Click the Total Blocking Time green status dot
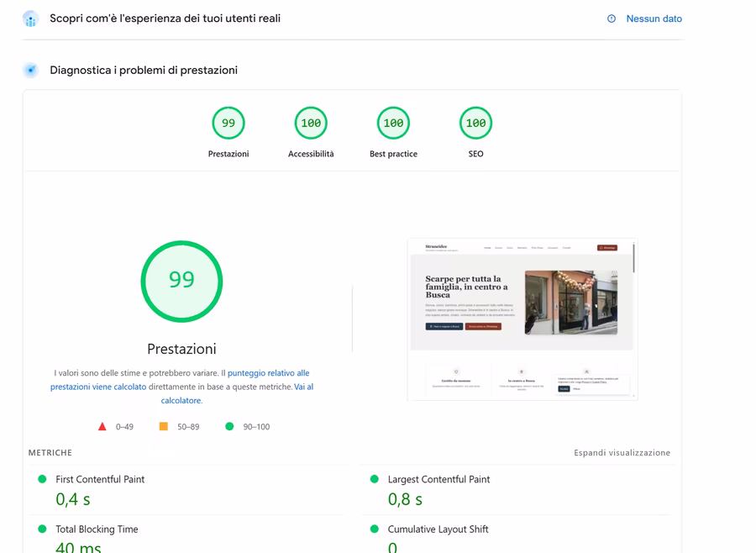 point(42,529)
